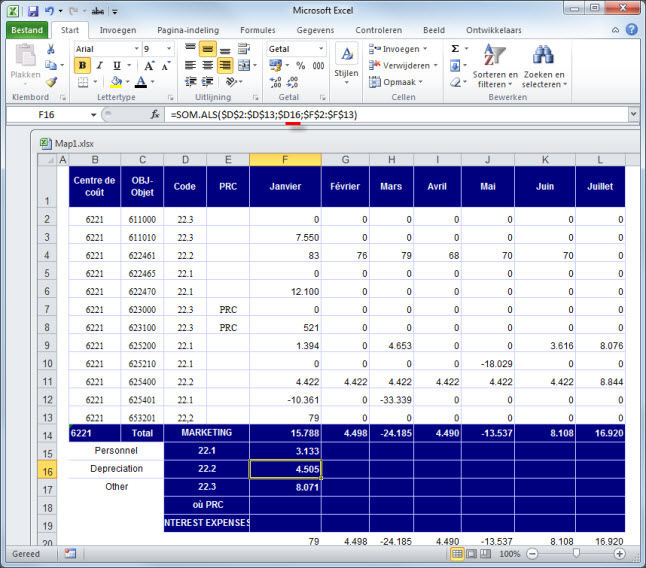Screen dimensions: 646x568
Task: Toggle align text left
Action: point(190,65)
